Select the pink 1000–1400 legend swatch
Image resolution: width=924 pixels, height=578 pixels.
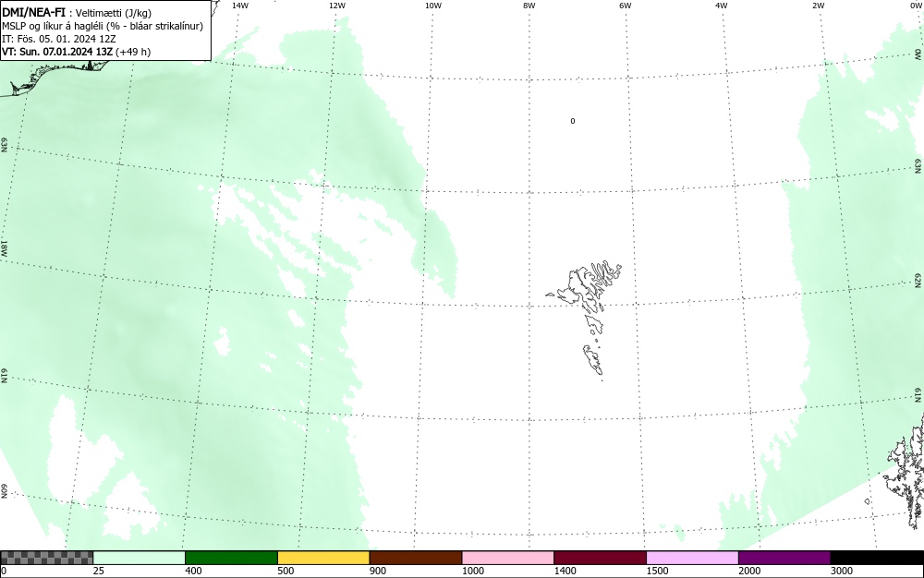click(x=508, y=558)
